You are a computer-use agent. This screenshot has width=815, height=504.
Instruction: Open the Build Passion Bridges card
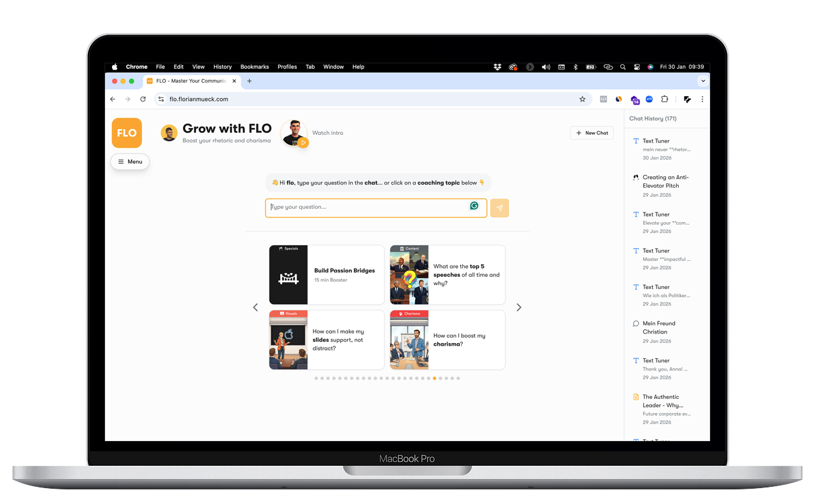(x=327, y=275)
